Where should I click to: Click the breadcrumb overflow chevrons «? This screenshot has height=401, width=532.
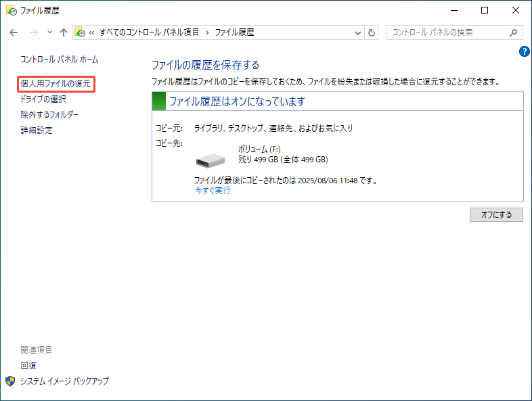tap(91, 32)
